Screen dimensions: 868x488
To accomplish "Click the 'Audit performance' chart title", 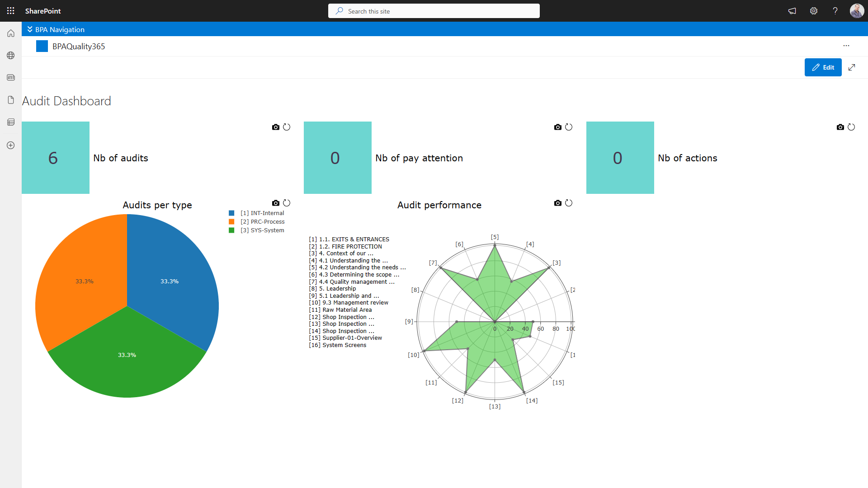I will [439, 205].
